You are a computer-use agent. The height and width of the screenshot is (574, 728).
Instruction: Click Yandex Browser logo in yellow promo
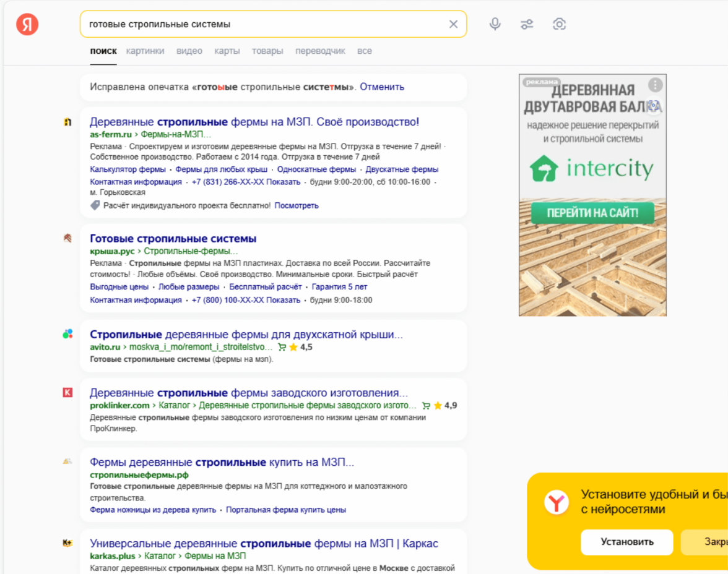point(556,502)
